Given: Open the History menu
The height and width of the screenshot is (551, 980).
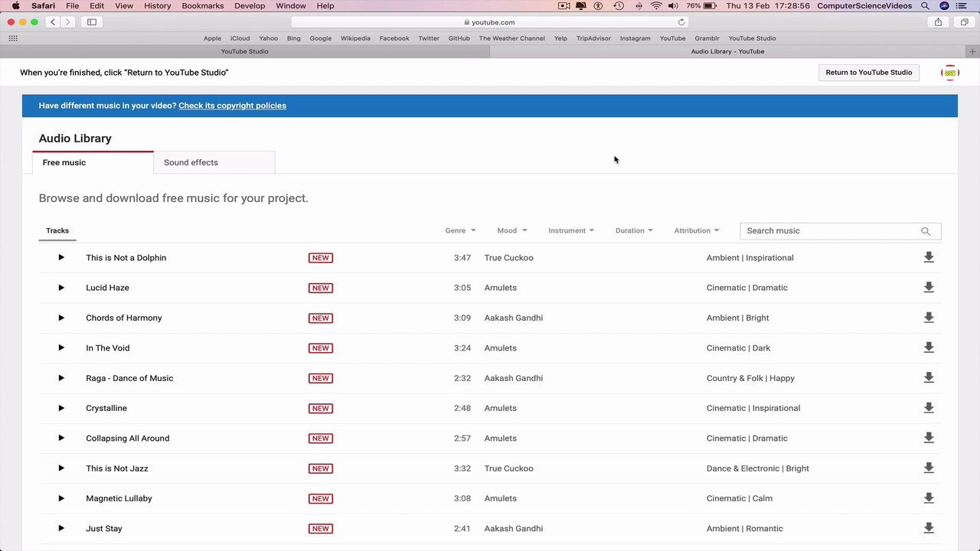Looking at the screenshot, I should point(158,5).
